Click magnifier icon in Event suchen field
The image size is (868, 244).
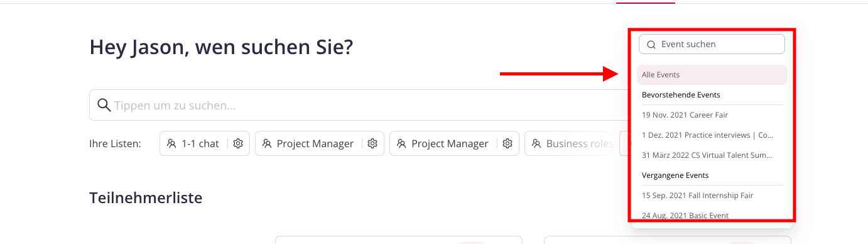pos(651,45)
